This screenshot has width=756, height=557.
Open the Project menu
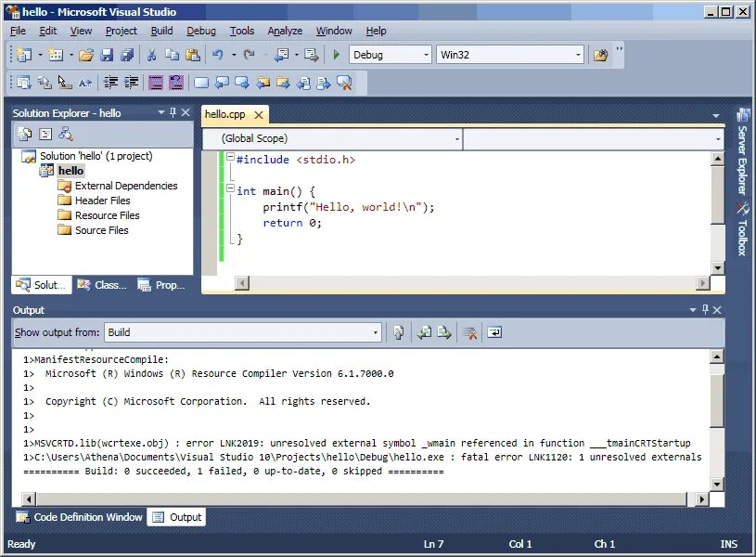121,31
